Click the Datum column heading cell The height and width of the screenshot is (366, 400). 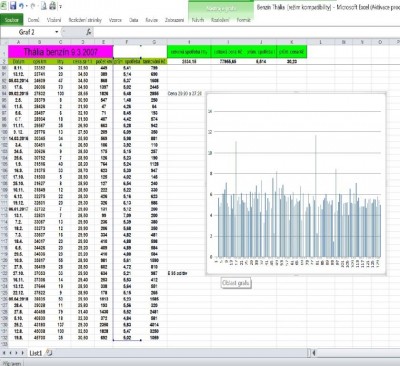(x=18, y=62)
